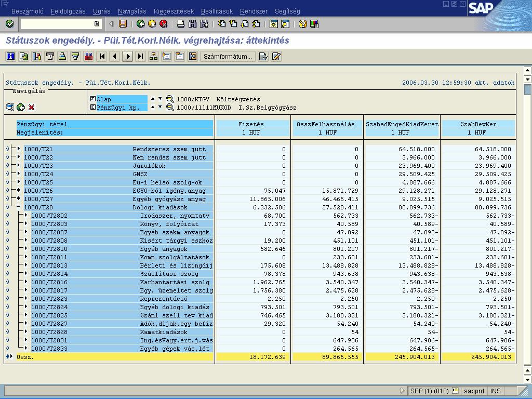Click the magnifier next to 1000/KTGV
The width and height of the screenshot is (532, 399).
170,99
